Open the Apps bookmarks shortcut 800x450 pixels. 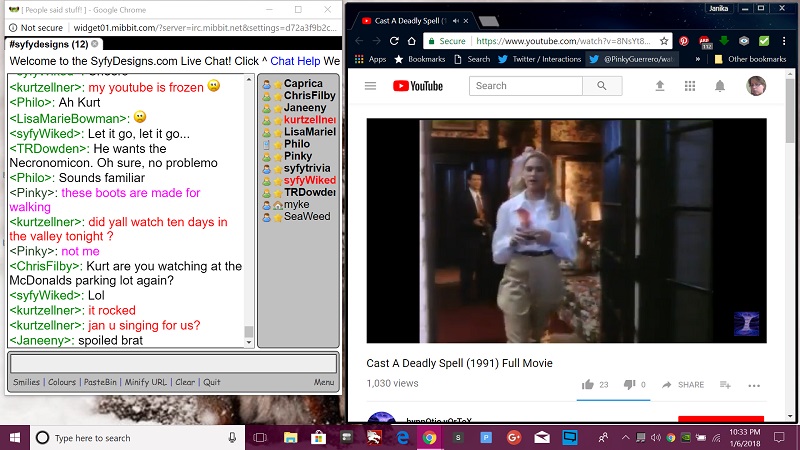click(371, 59)
